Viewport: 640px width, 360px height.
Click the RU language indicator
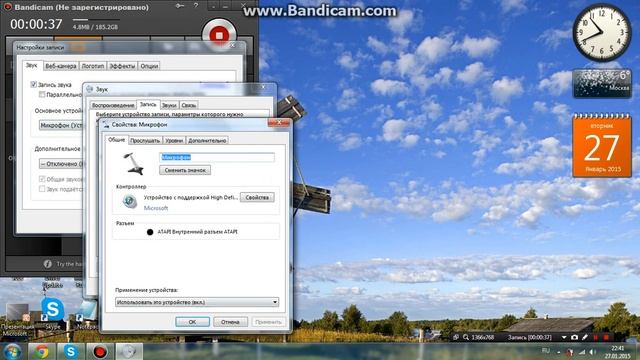(x=546, y=351)
